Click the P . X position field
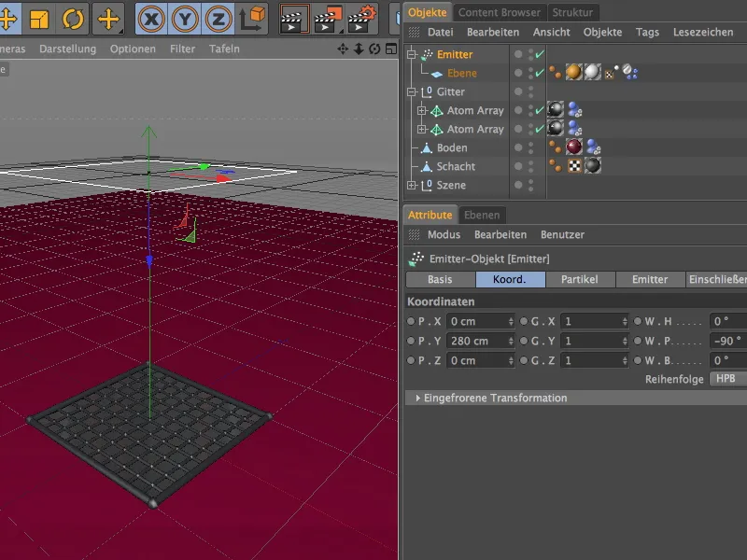The image size is (747, 560). [x=480, y=321]
